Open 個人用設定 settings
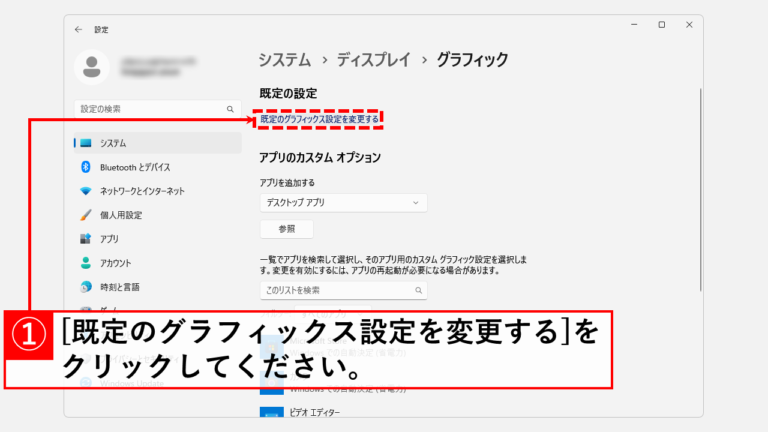The width and height of the screenshot is (768, 432). coord(158,215)
